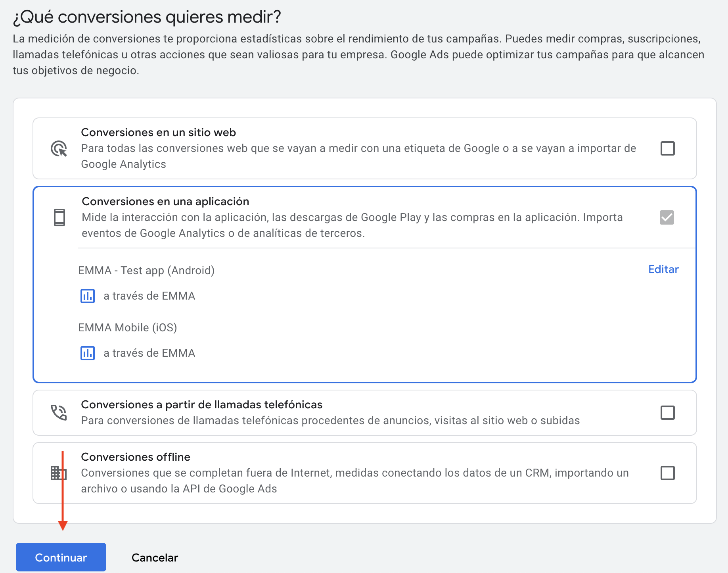Click the Cancelar button
Screen dimensions: 728x573
pos(155,558)
